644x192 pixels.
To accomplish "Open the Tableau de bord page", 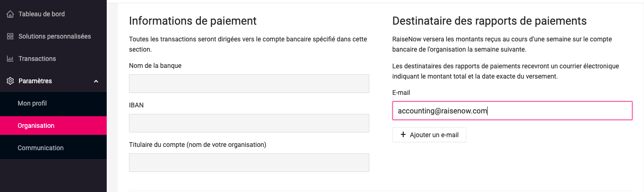I will pyautogui.click(x=42, y=14).
